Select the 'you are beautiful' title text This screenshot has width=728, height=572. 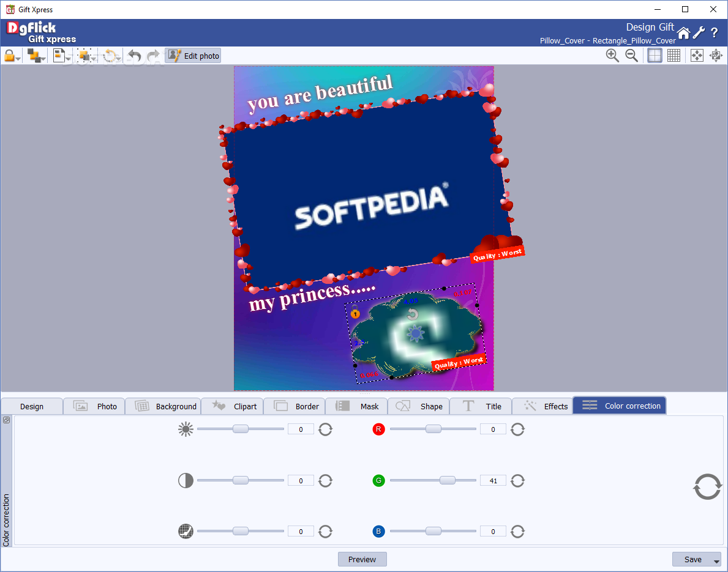320,94
